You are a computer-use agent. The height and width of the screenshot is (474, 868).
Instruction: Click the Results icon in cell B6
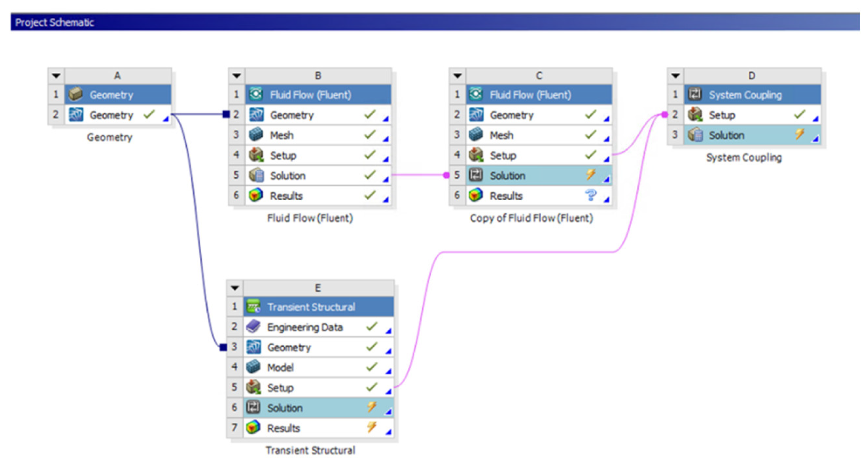(256, 195)
